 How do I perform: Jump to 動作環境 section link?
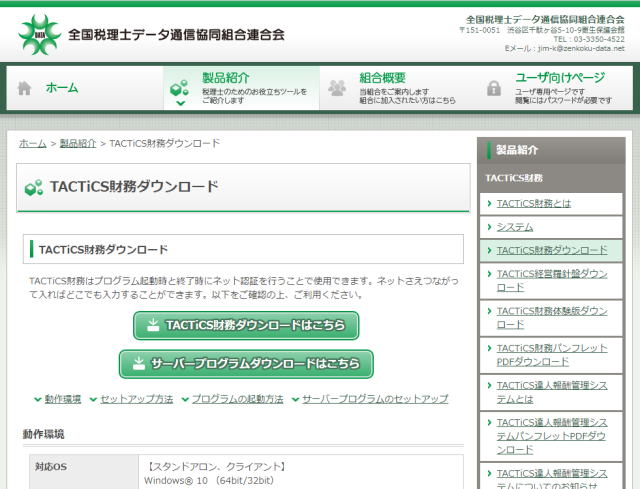tap(63, 399)
